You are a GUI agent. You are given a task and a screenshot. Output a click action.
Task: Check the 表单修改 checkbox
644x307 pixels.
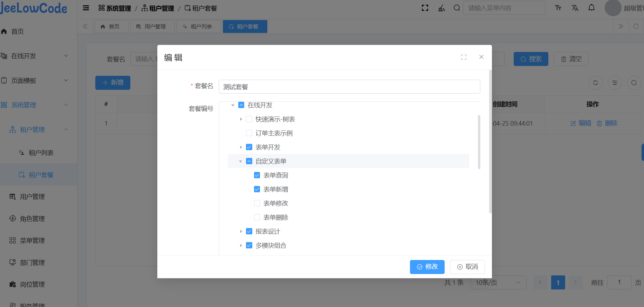pyautogui.click(x=257, y=203)
